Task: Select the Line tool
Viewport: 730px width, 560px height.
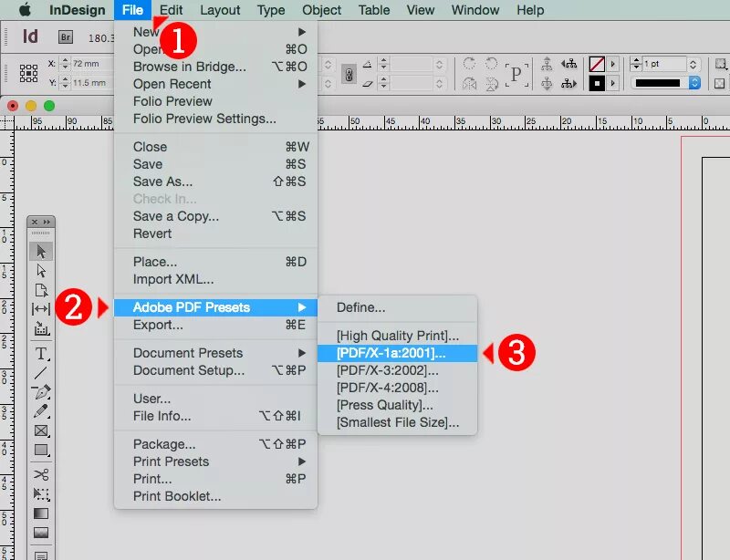Action: click(41, 373)
